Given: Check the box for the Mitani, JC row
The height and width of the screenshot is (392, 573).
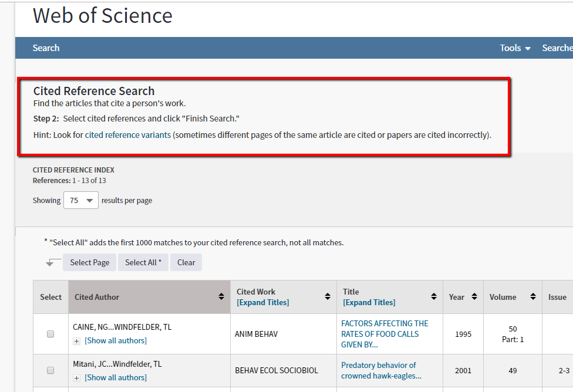Looking at the screenshot, I should [x=50, y=370].
